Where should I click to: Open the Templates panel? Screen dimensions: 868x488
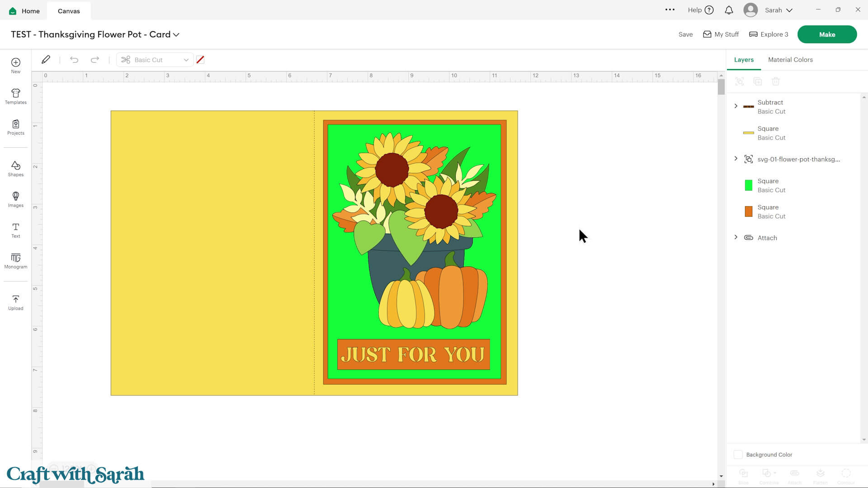[x=16, y=96]
